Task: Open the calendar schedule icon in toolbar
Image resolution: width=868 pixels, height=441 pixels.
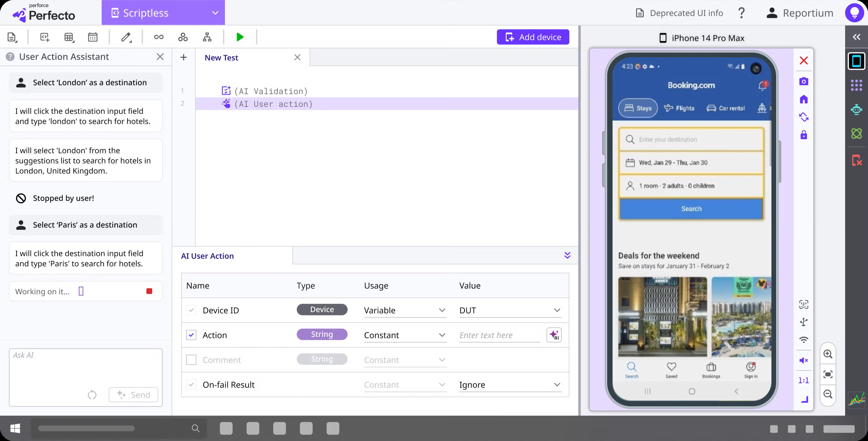Action: [93, 37]
